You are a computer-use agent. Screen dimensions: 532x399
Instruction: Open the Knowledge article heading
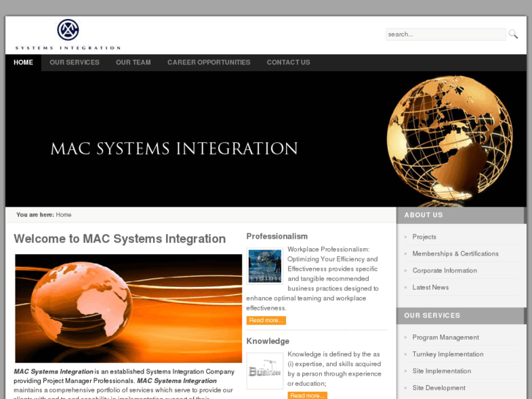(x=268, y=341)
